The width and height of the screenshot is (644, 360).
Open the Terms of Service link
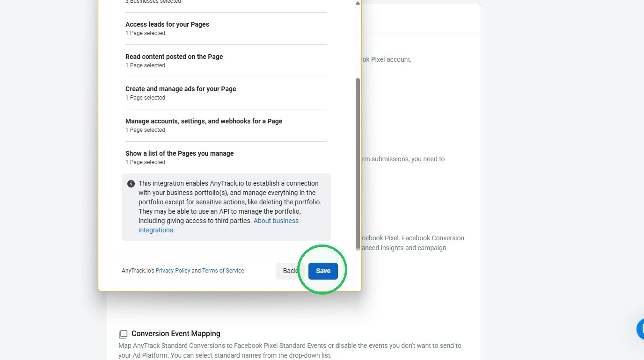point(223,271)
